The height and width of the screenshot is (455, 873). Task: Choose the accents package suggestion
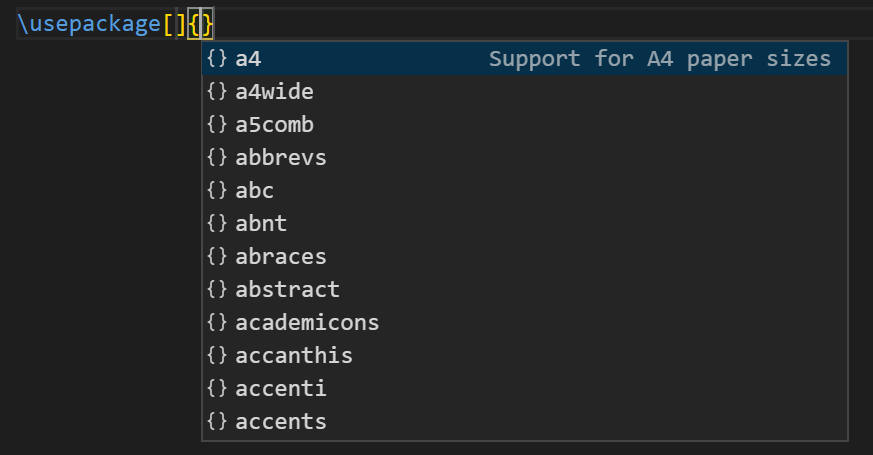[x=281, y=422]
